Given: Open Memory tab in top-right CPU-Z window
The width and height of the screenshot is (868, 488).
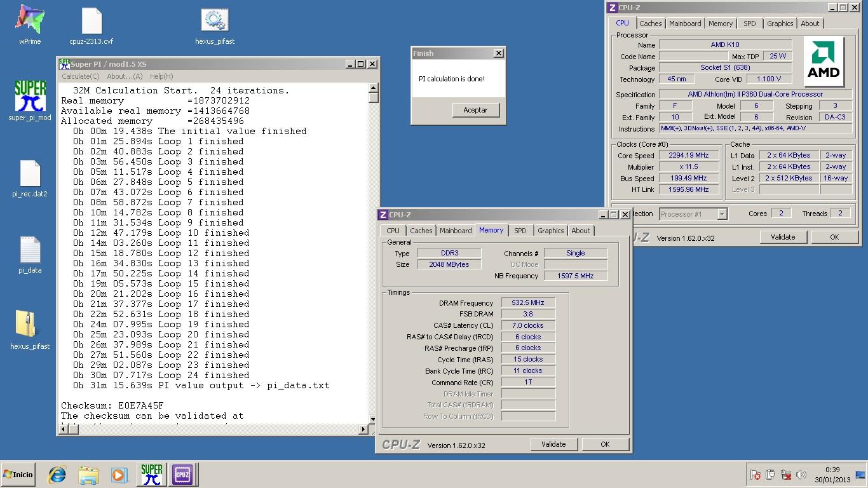Looking at the screenshot, I should click(721, 24).
